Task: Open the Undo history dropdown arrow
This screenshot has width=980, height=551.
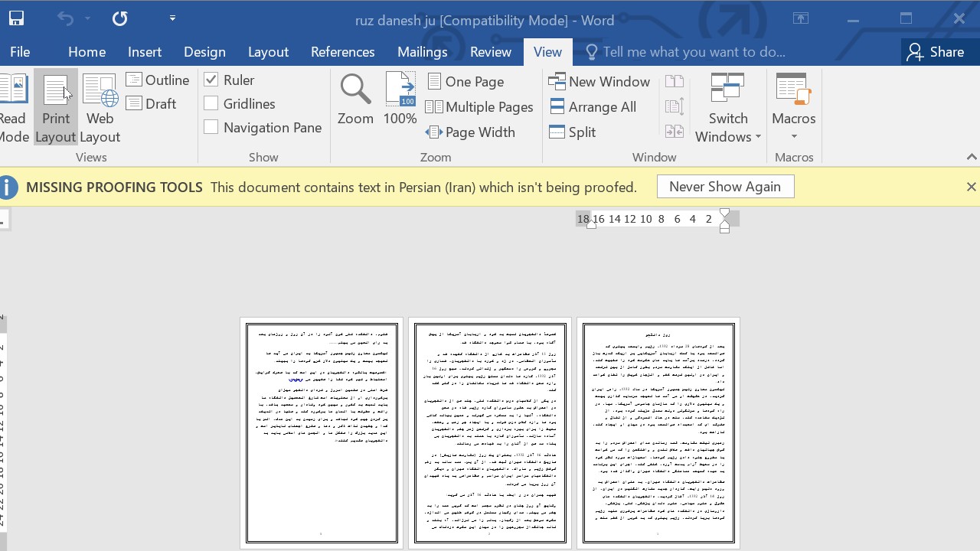Action: pyautogui.click(x=88, y=18)
